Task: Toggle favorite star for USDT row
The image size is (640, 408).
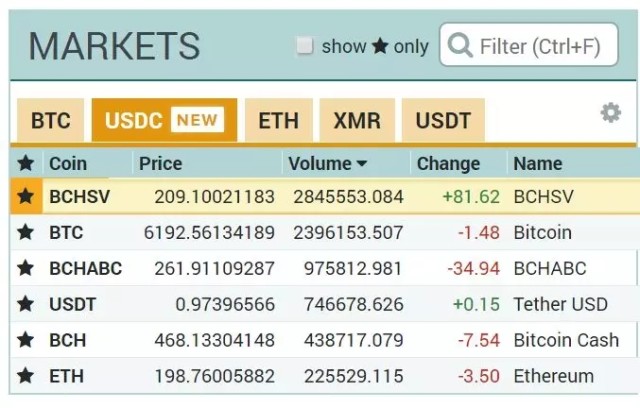Action: pyautogui.click(x=26, y=304)
